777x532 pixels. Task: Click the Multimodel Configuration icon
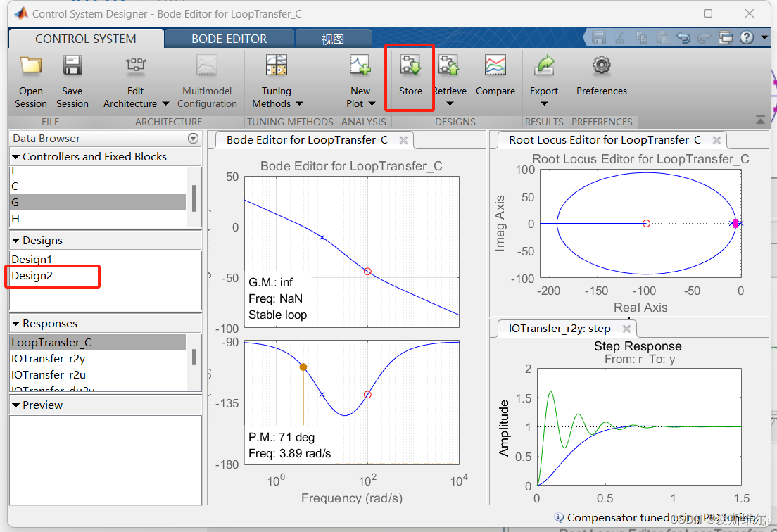pos(207,65)
